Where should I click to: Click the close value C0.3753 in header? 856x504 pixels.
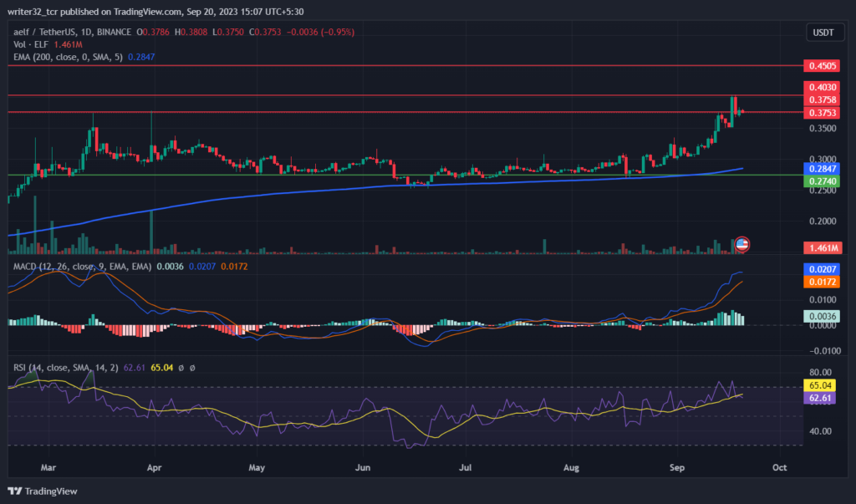(265, 33)
